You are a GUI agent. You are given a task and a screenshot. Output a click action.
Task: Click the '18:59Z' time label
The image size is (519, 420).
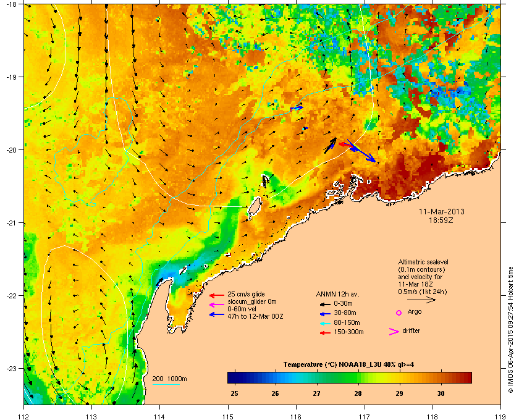coord(441,220)
